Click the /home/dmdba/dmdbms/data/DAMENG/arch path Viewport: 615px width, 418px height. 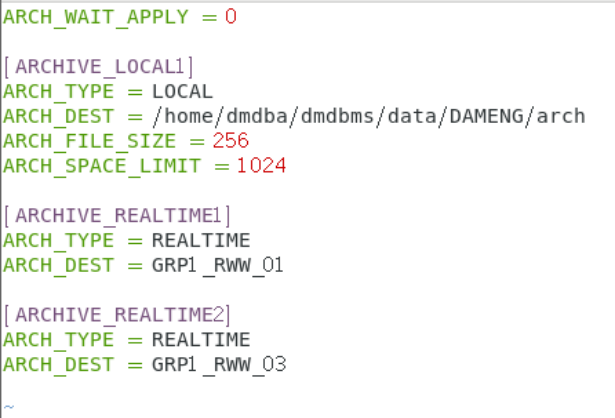click(x=369, y=116)
